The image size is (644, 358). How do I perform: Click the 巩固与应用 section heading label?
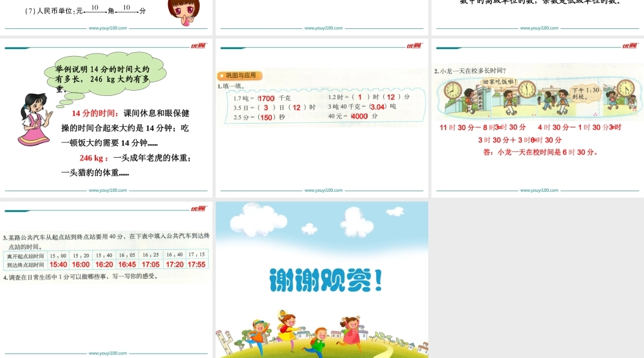click(x=240, y=75)
